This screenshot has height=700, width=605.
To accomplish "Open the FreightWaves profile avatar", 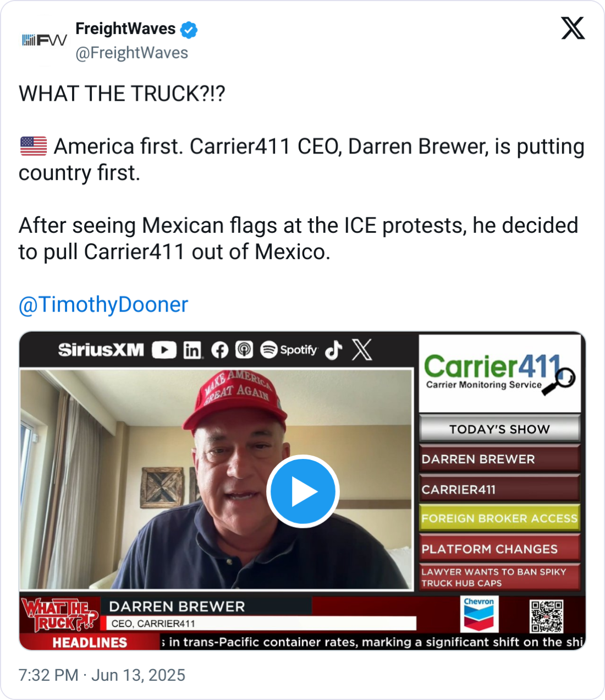I will coord(44,40).
